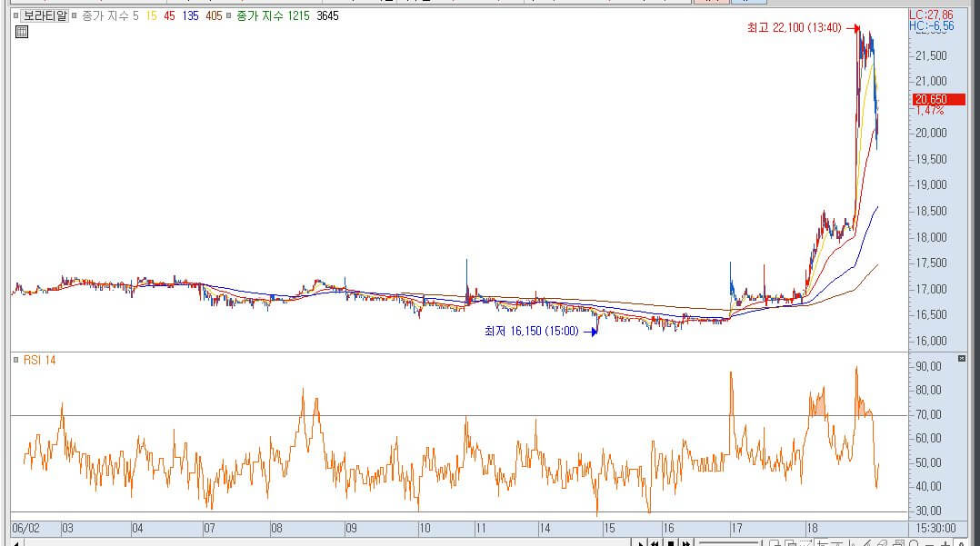
Task: Select the yellow 15 moving average period
Action: coord(151,15)
